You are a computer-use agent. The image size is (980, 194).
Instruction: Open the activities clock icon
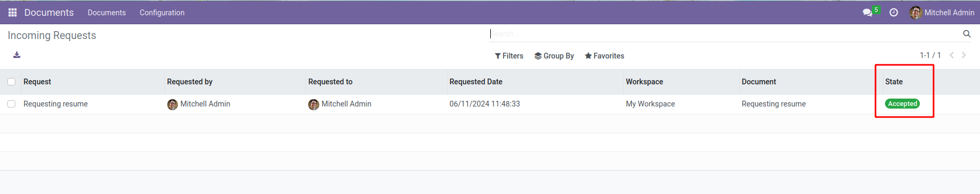[893, 12]
